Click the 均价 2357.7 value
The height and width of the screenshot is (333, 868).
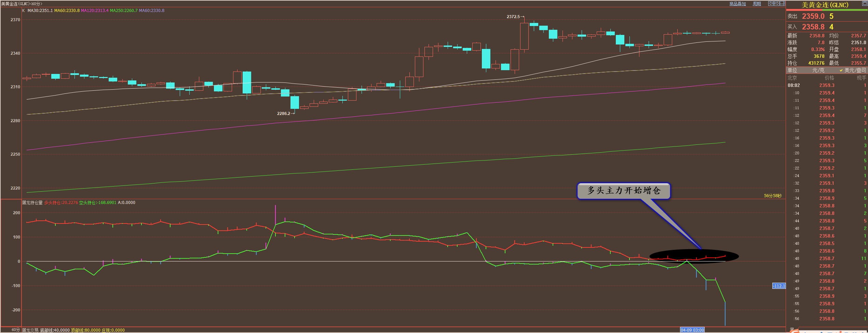pyautogui.click(x=859, y=36)
